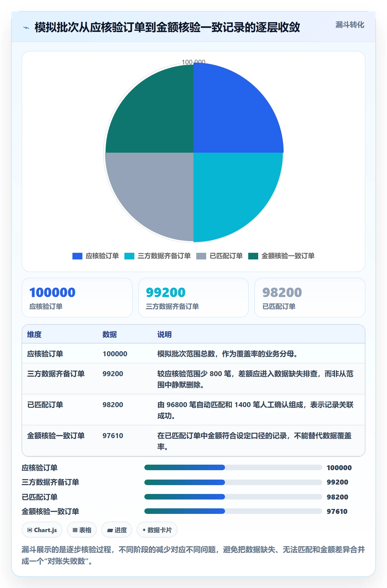Click the lightning icon beside the title

click(26, 28)
